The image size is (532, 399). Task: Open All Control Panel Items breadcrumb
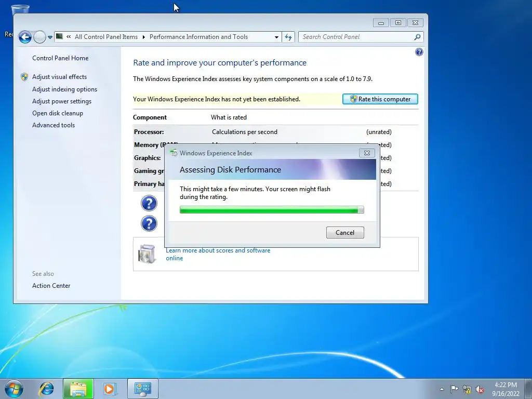click(106, 37)
